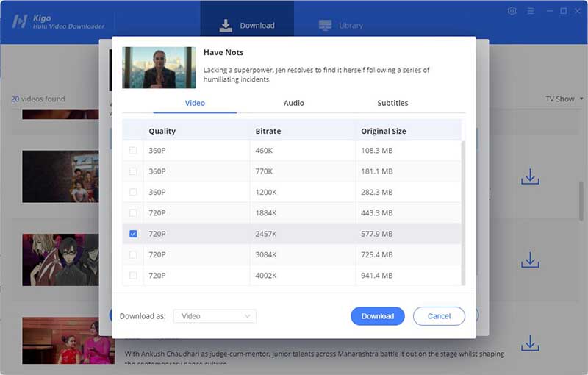Image resolution: width=588 pixels, height=375 pixels.
Task: Click the Kigo logo icon
Action: [x=20, y=21]
